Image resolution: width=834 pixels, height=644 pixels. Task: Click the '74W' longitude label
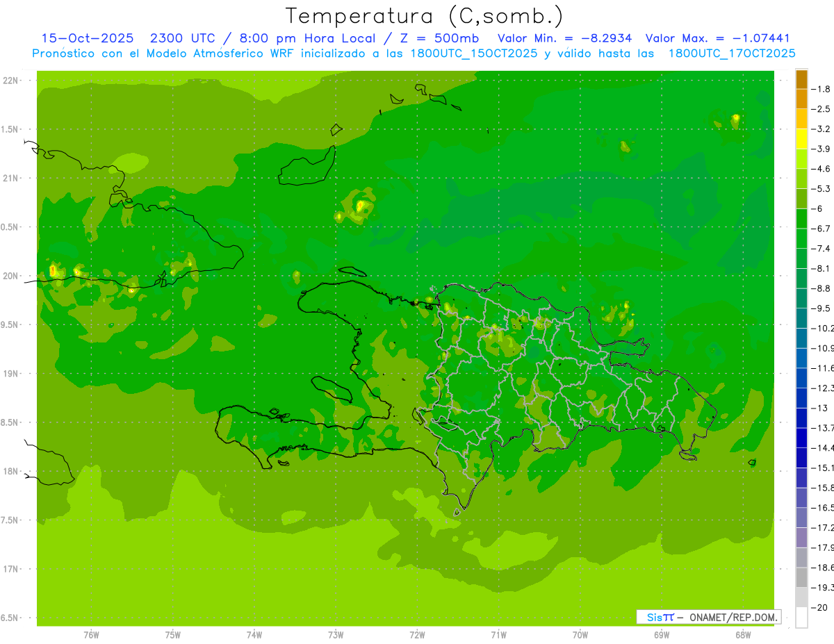254,635
